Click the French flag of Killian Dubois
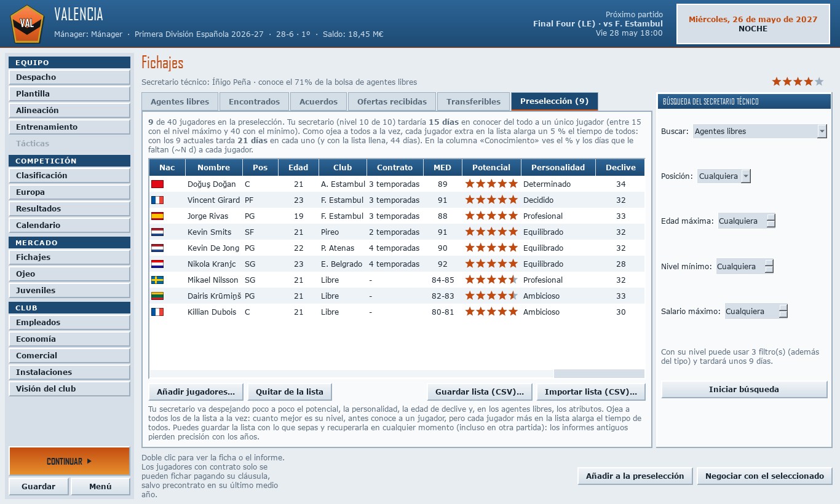 (x=157, y=312)
